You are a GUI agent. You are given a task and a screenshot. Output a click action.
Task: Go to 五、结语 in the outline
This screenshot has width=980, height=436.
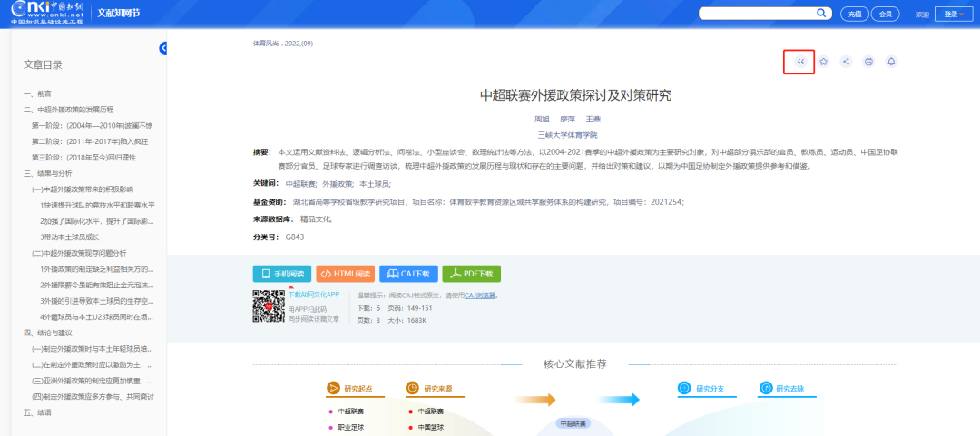pos(37,413)
